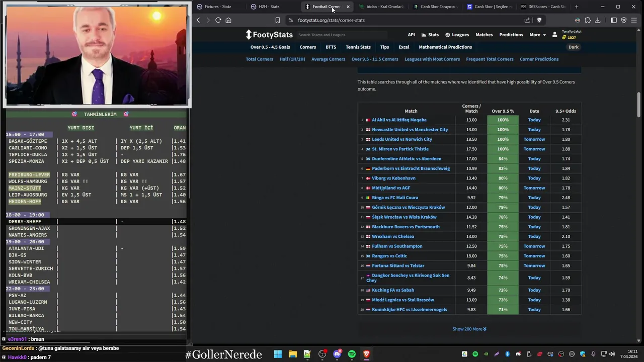Image resolution: width=644 pixels, height=362 pixels.
Task: Open the Matches menu item
Action: (x=484, y=35)
